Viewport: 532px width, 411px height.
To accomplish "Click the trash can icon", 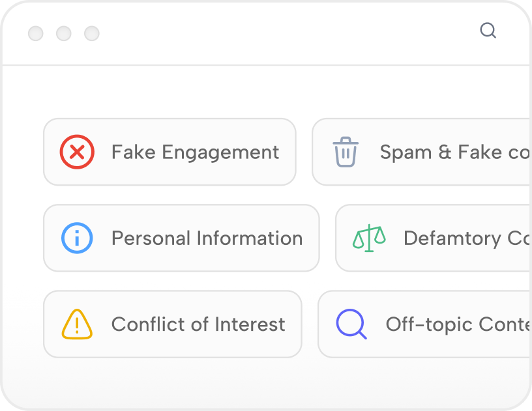I will [346, 152].
